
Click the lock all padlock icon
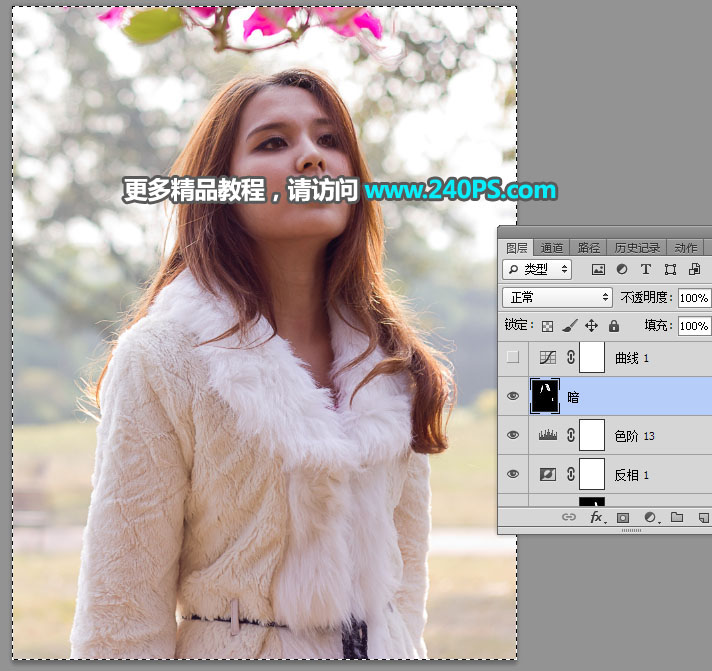(x=613, y=326)
